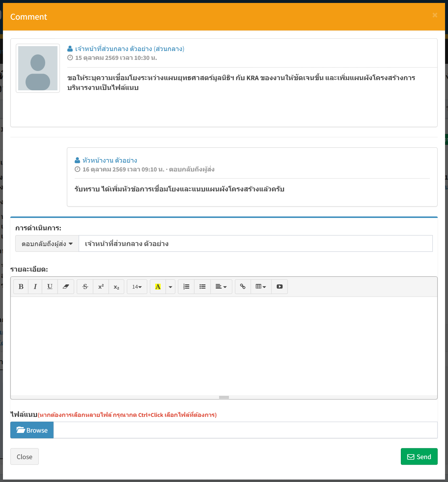Browse for a file attachment
Image resolution: width=448 pixels, height=482 pixels.
click(x=32, y=430)
